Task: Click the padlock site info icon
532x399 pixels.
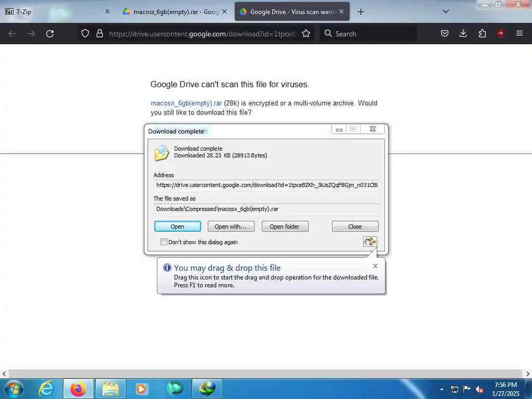Action: coord(99,33)
